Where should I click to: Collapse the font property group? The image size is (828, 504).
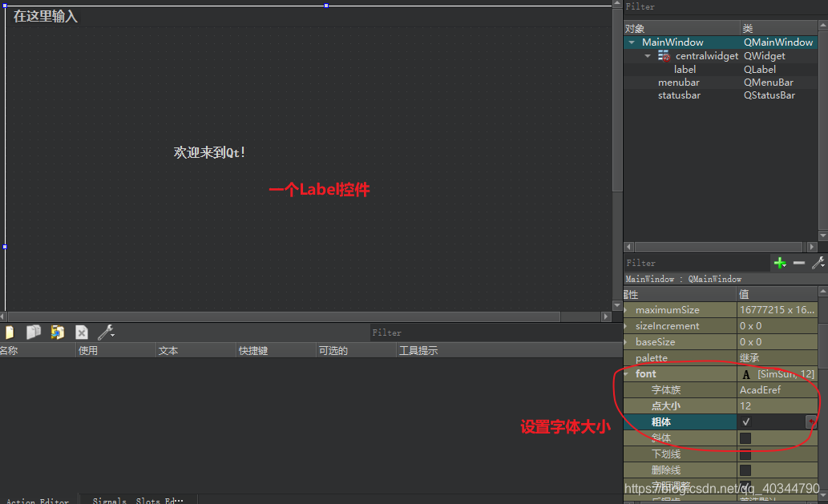(627, 374)
